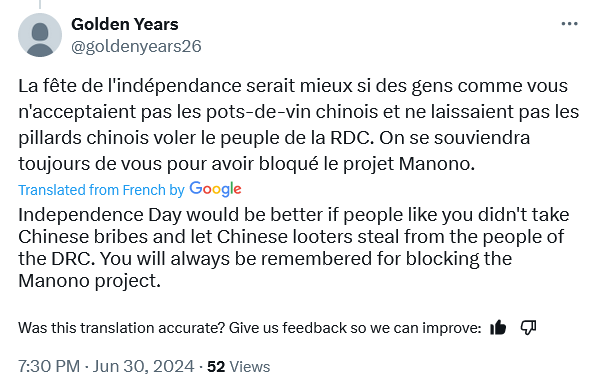Click 'Was this translation accurate?' feedback text
Viewport: 598px width, 389px height.
[x=121, y=328]
